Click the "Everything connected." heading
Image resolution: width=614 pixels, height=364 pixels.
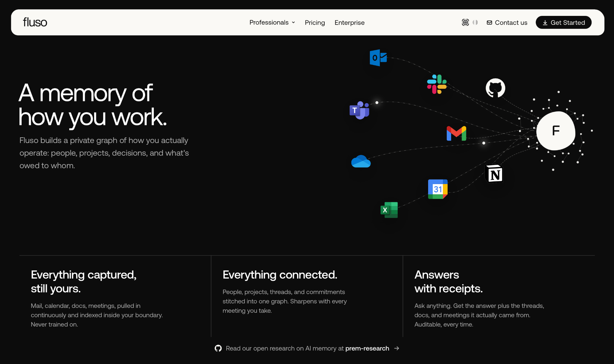click(x=280, y=275)
